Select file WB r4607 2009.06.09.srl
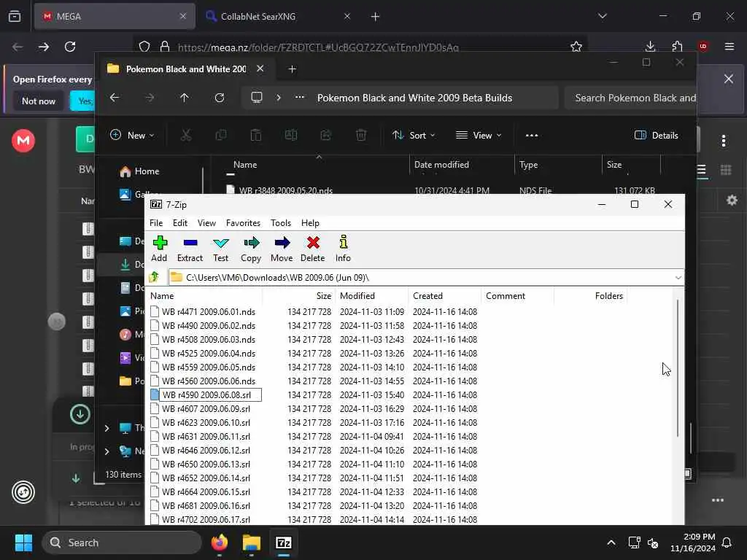 coord(206,408)
